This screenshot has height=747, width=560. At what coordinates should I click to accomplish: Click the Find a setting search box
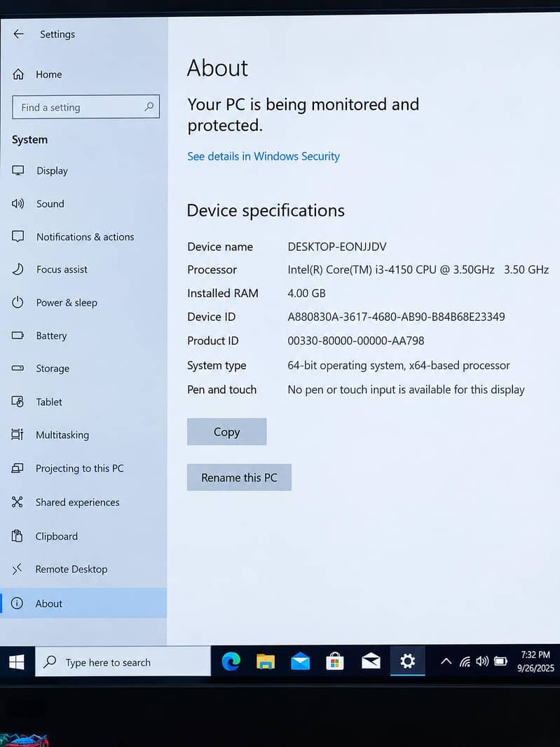click(86, 107)
